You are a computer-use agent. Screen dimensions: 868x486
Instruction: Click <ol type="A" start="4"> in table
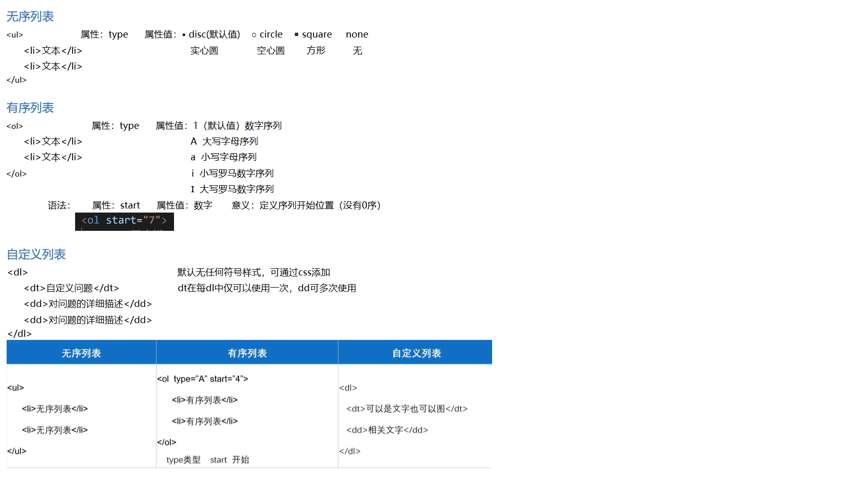(x=202, y=378)
